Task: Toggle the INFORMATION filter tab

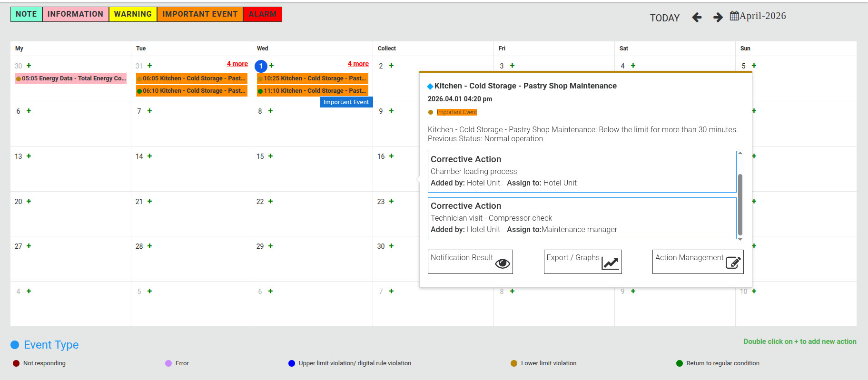Action: pyautogui.click(x=75, y=14)
